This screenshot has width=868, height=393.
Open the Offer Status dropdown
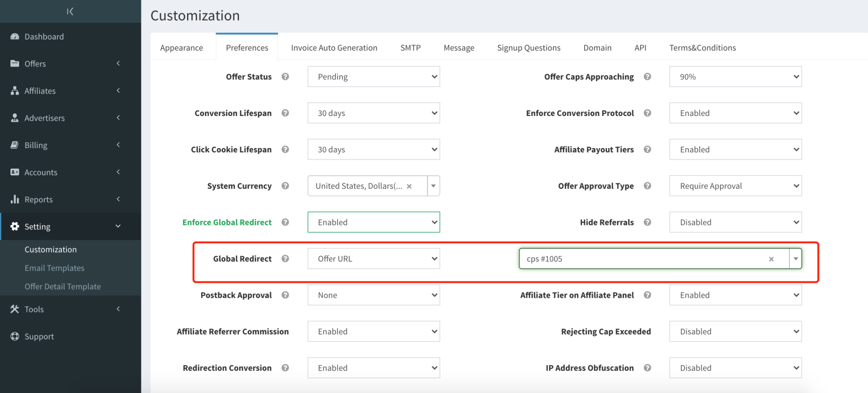(x=374, y=77)
